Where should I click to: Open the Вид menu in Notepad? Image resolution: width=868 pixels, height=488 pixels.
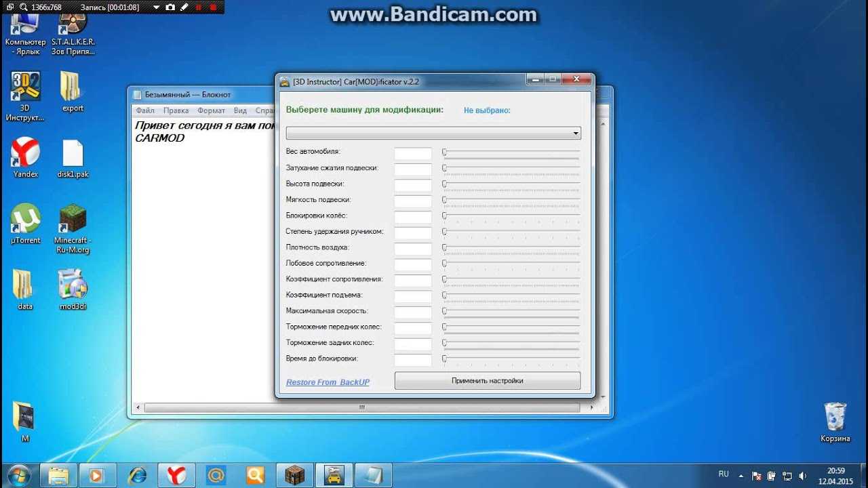(240, 110)
